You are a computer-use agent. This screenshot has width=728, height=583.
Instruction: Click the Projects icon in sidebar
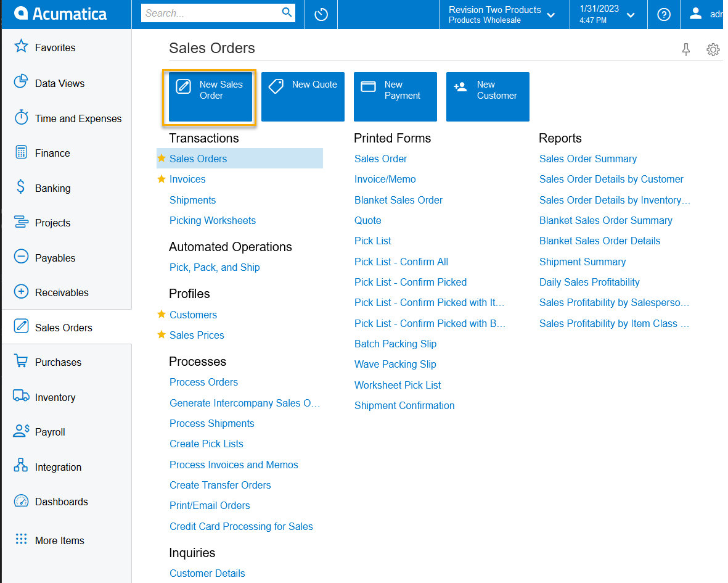(21, 221)
